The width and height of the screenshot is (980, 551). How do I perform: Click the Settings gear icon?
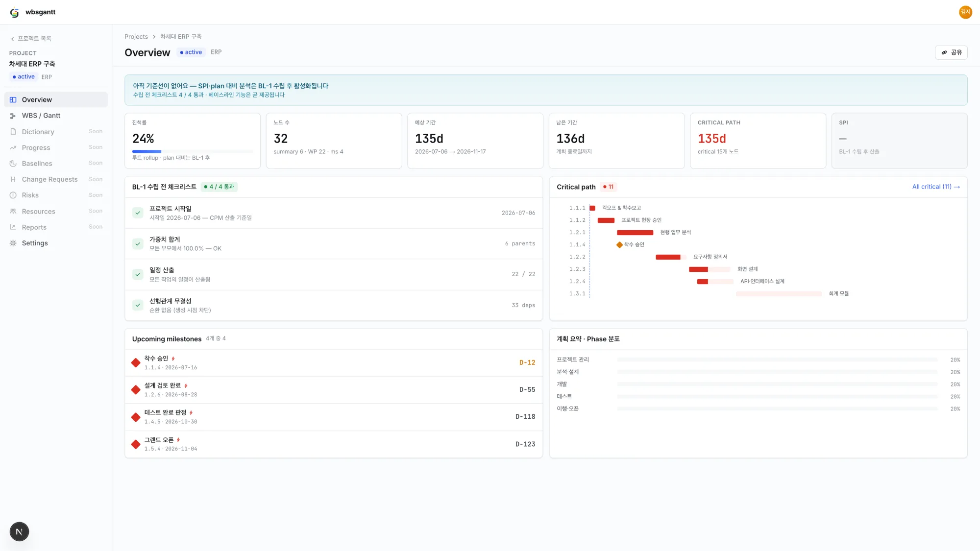[13, 243]
